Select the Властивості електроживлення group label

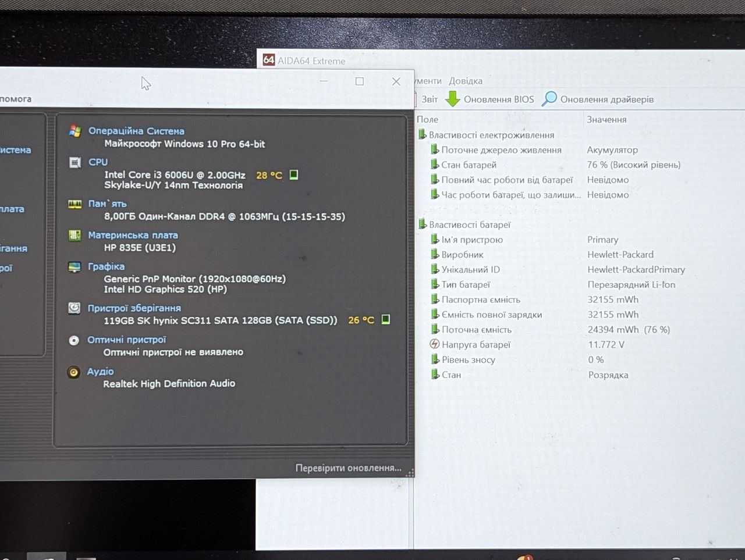(x=491, y=135)
